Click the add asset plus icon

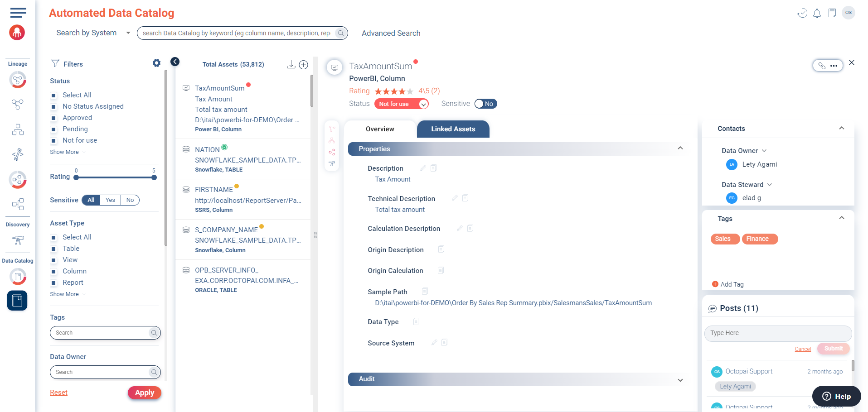(x=304, y=65)
